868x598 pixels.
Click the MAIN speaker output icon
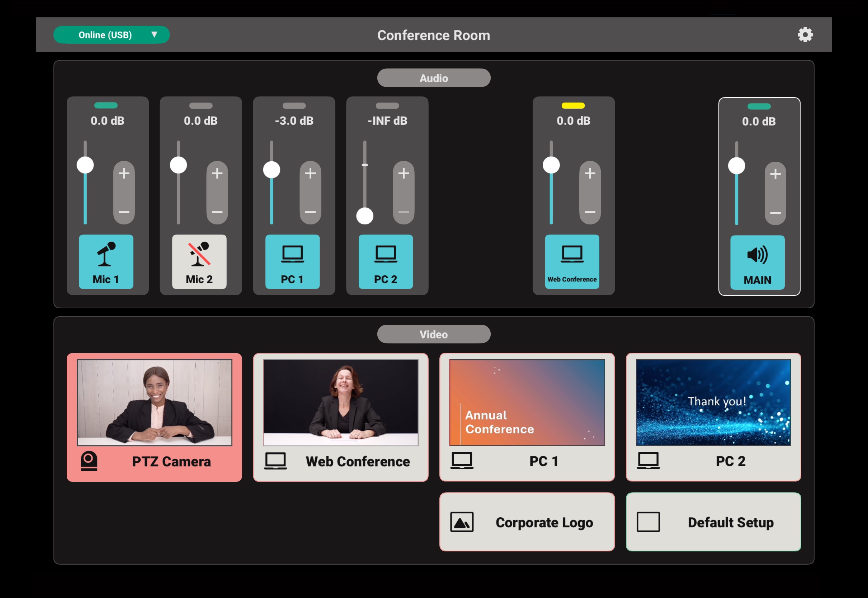tap(758, 262)
